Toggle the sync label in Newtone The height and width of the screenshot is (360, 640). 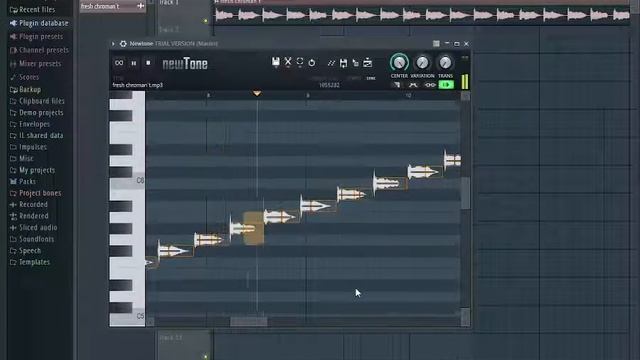tap(371, 78)
